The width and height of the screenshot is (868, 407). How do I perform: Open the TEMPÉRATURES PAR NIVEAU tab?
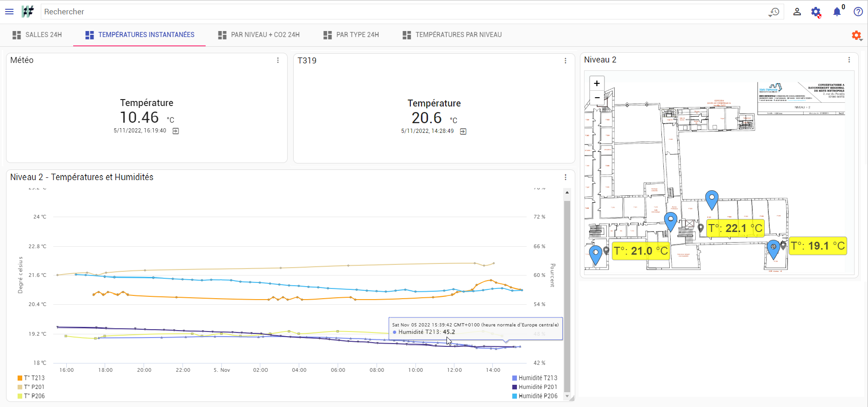(452, 35)
